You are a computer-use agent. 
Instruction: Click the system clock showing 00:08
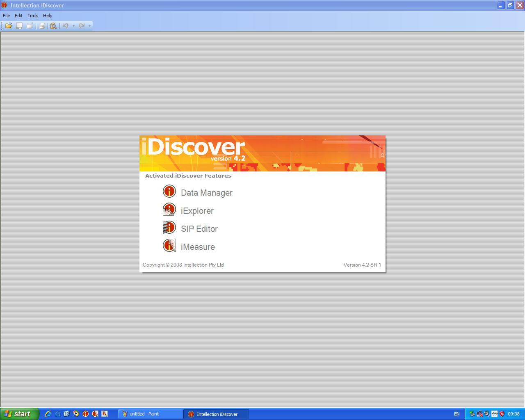tap(514, 414)
